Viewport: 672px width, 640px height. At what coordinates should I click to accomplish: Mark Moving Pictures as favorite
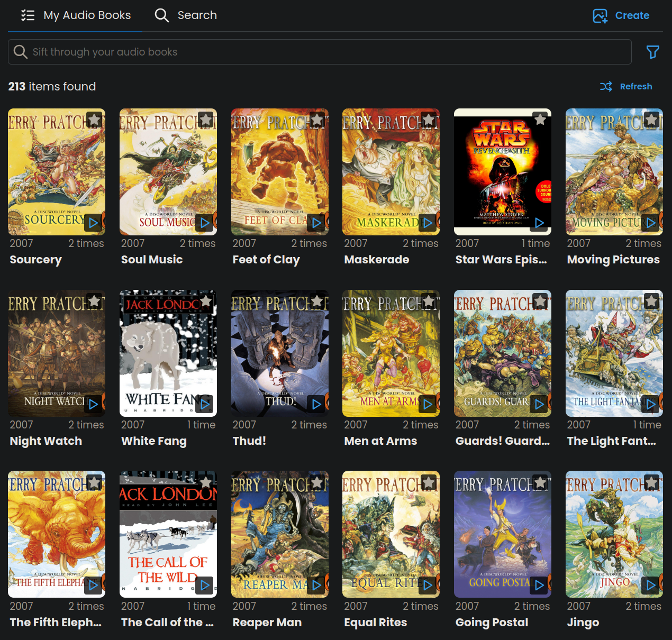click(651, 120)
